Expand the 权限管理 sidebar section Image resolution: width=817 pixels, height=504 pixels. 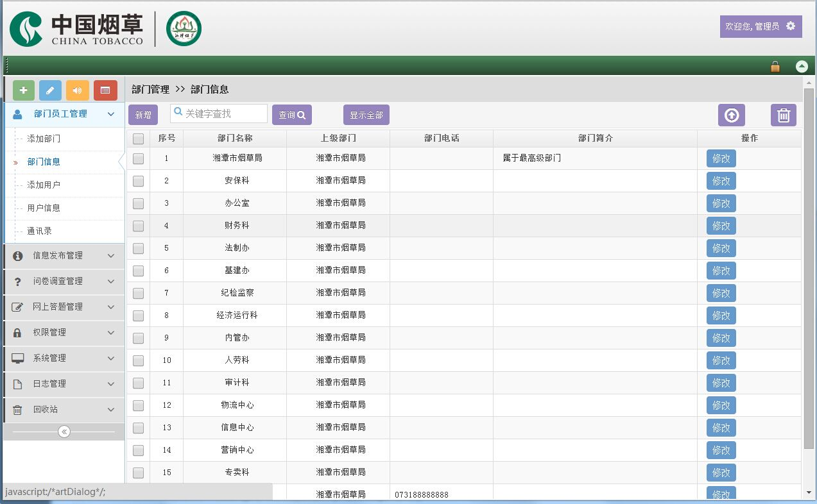point(63,332)
